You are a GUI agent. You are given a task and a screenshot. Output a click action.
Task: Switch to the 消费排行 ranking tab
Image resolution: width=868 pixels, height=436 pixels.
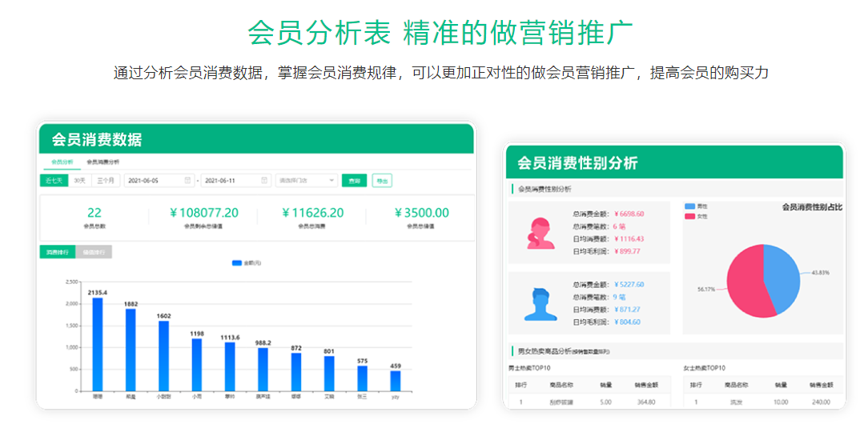(x=58, y=252)
